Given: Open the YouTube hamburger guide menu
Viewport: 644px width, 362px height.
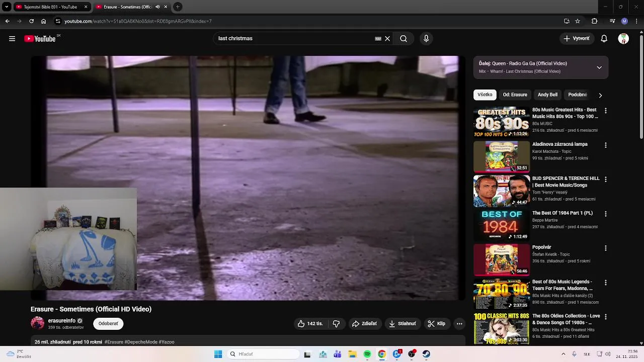Looking at the screenshot, I should (x=12, y=39).
